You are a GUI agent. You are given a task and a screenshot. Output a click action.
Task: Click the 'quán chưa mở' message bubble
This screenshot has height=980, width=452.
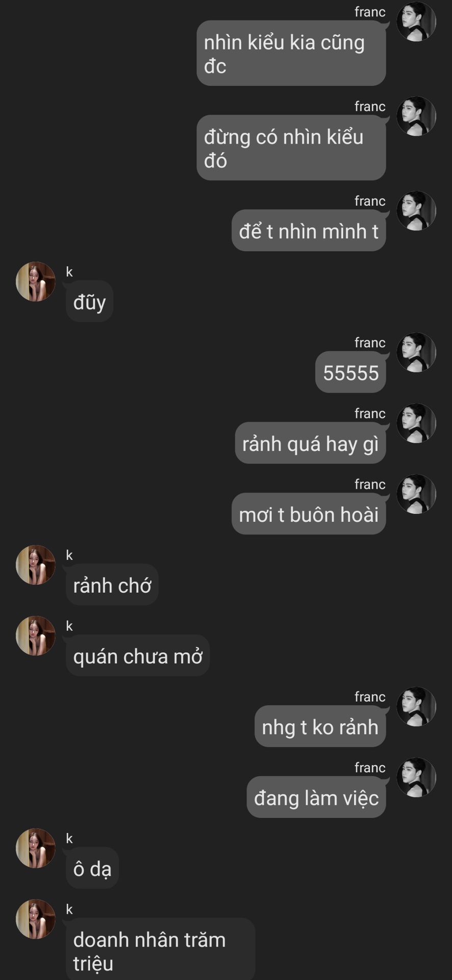click(x=138, y=656)
